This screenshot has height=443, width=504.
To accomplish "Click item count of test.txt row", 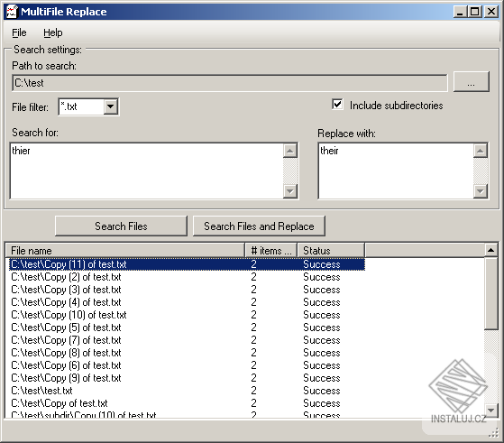I will [x=253, y=391].
